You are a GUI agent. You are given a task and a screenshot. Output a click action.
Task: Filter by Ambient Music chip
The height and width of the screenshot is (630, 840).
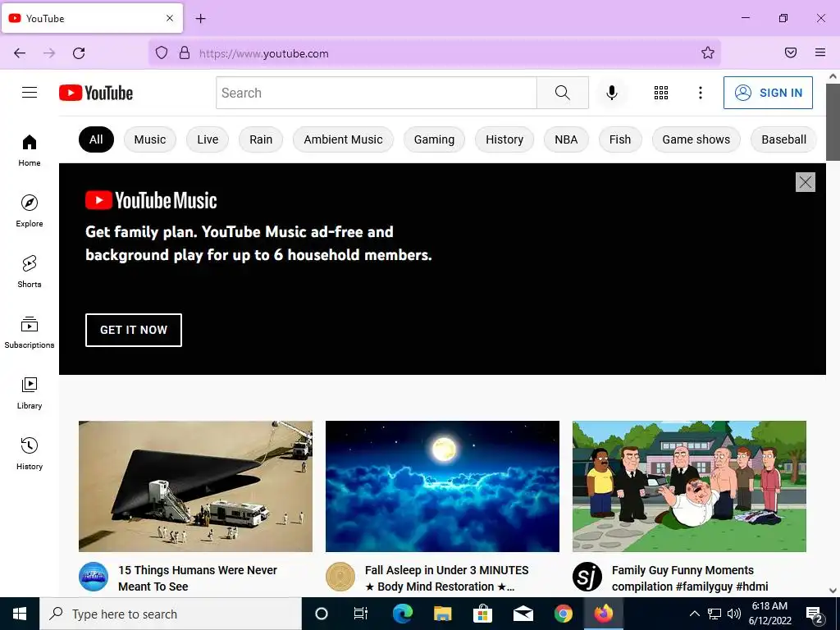[x=343, y=139]
